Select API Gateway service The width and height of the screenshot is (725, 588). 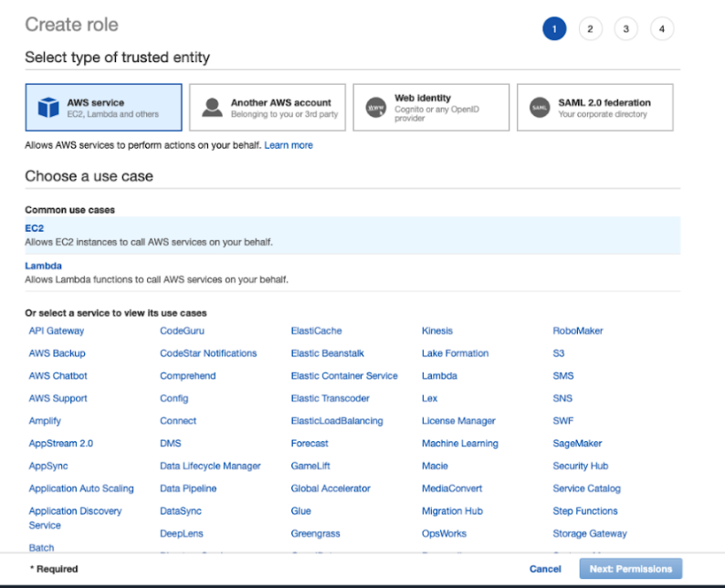(57, 331)
